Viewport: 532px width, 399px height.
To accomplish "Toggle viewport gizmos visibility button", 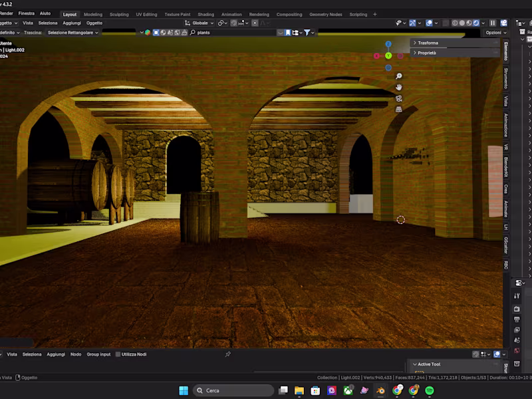I will tap(414, 23).
